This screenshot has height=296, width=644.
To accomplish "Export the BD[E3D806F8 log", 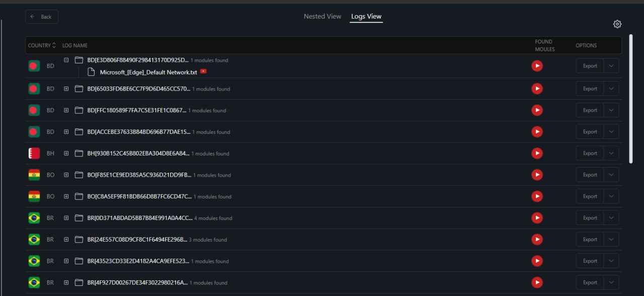I will pos(590,66).
